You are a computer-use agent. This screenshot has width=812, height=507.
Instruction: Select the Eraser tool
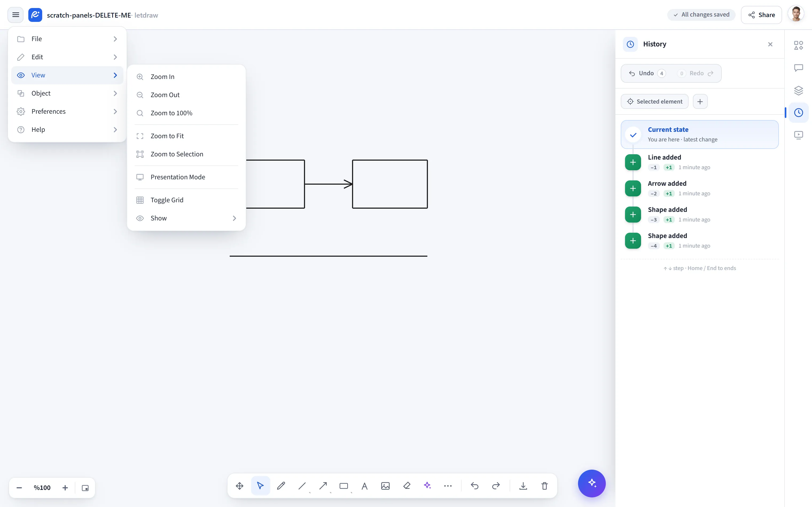[x=407, y=486]
